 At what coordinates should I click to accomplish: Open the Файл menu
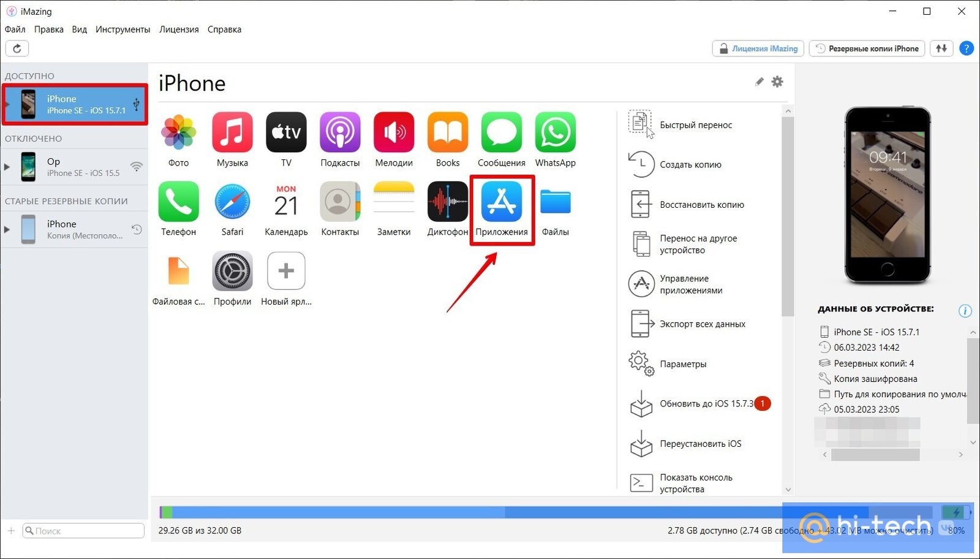[x=15, y=29]
